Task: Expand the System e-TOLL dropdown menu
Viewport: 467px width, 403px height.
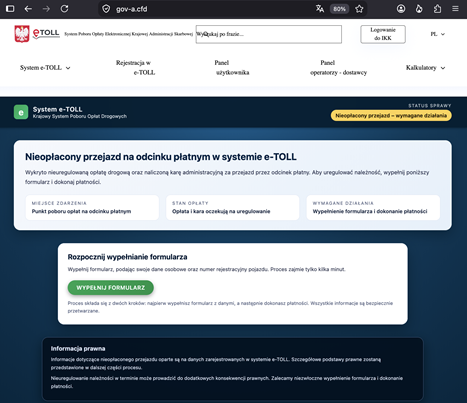Action: tap(45, 68)
